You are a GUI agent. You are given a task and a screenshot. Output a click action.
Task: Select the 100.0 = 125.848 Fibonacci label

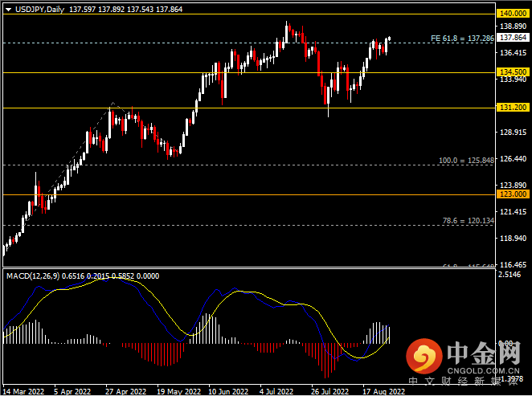pos(466,161)
